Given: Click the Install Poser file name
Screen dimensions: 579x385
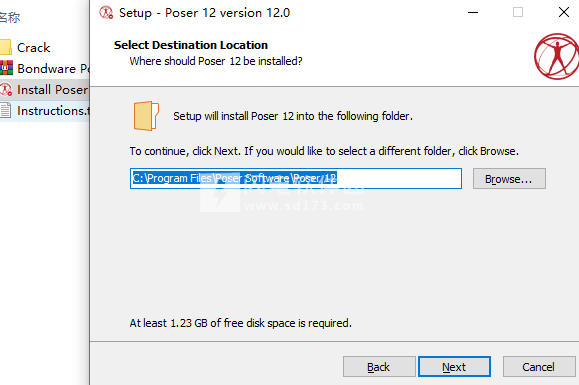Looking at the screenshot, I should coord(53,90).
